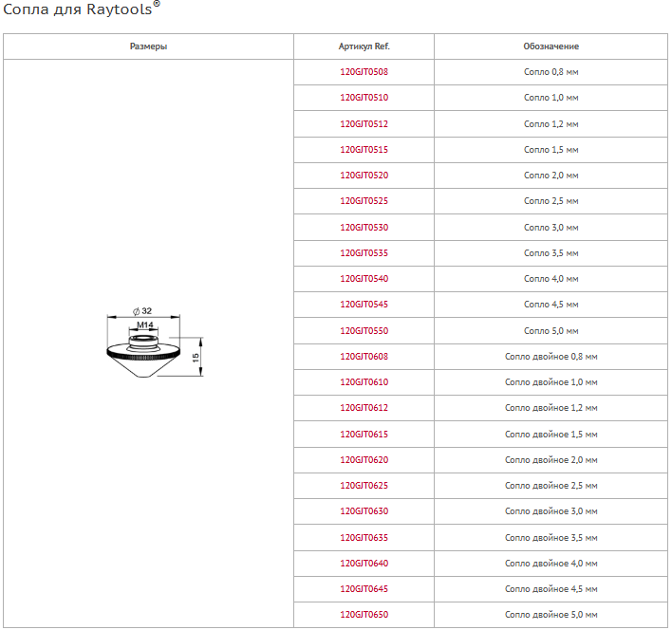Select cell 'Сопло 1,0 мм'

[x=551, y=98]
